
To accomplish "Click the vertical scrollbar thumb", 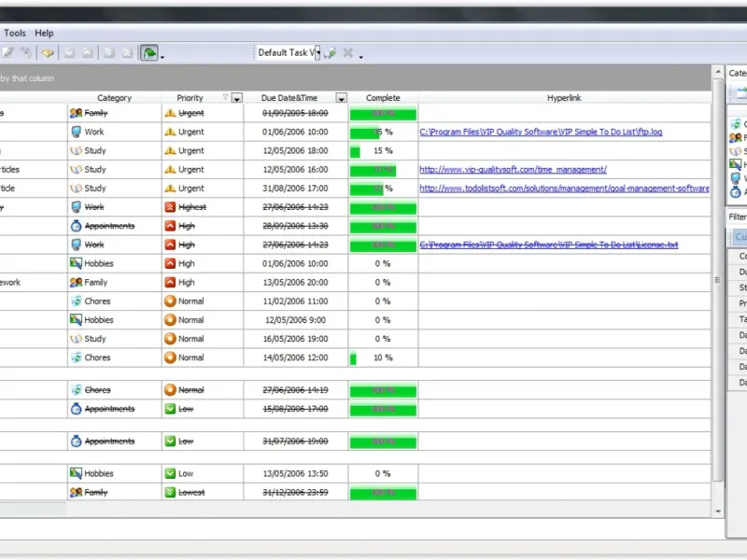I will click(x=718, y=280).
